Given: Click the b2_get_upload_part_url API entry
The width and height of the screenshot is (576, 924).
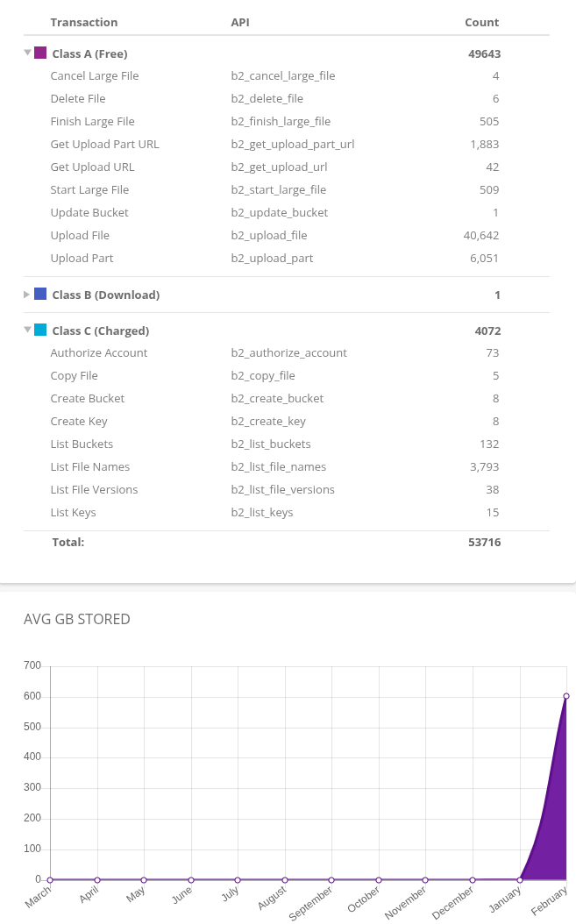Looking at the screenshot, I should click(x=293, y=144).
